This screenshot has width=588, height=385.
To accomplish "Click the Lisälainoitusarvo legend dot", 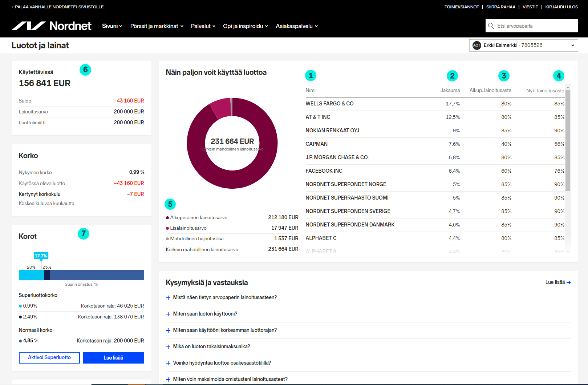I will tap(167, 228).
